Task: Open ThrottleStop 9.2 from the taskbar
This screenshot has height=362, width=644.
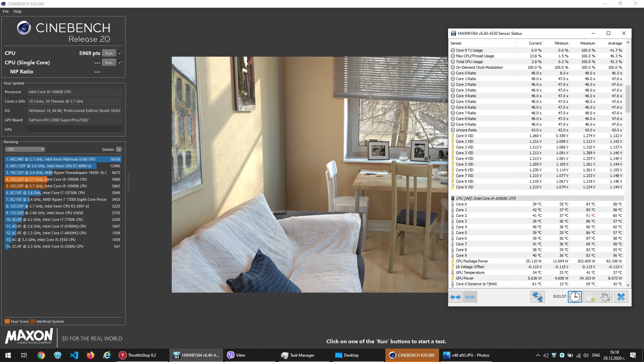Action: coord(142,355)
